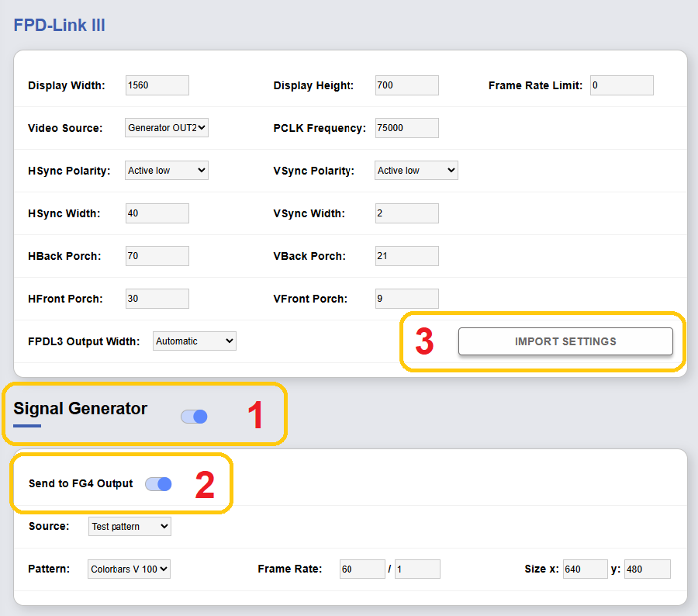This screenshot has height=616, width=698.
Task: Open the Source dropdown set to Test pattern
Action: pos(130,527)
